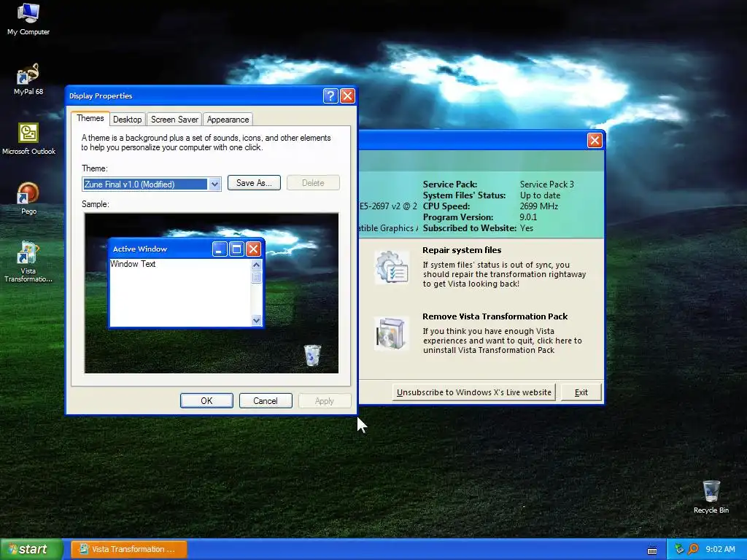Click the sample Active Window close button
The image size is (747, 560).
click(253, 249)
